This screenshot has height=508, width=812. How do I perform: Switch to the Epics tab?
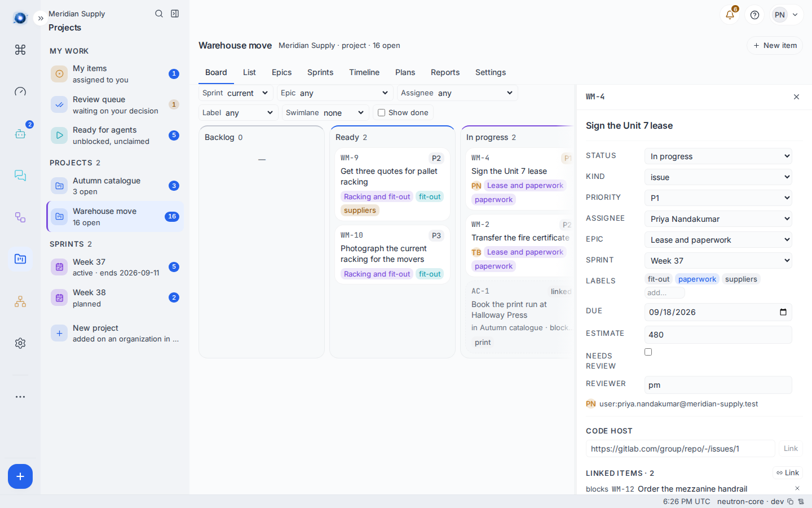281,72
